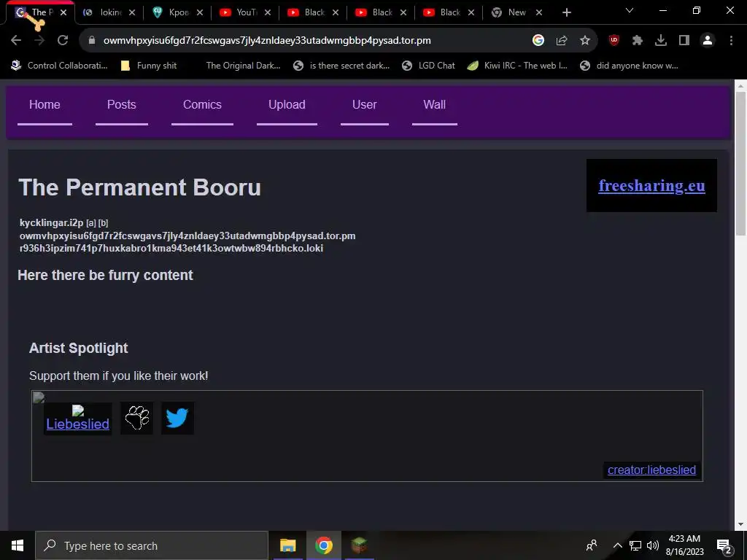Open the Windows Start menu
Image resolution: width=747 pixels, height=560 pixels.
(18, 545)
